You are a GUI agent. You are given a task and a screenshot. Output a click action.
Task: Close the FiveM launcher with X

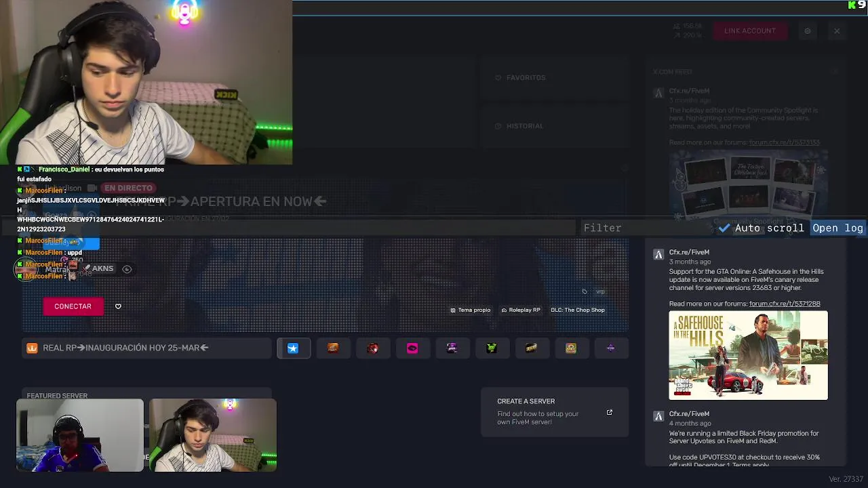[x=837, y=31]
